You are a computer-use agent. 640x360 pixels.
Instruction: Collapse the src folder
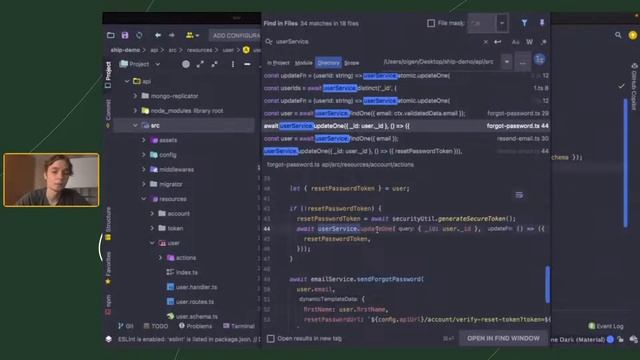[135, 125]
